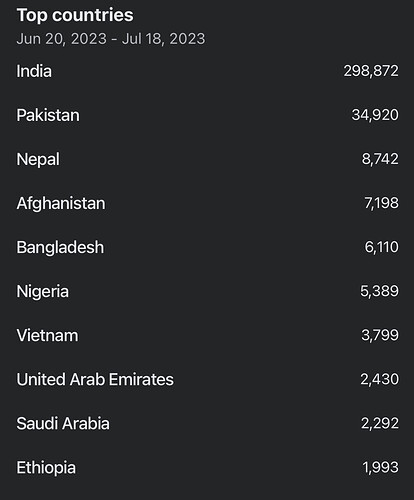The image size is (414, 500).
Task: Select the Saudi Arabia value 2,292
Action: (x=380, y=423)
